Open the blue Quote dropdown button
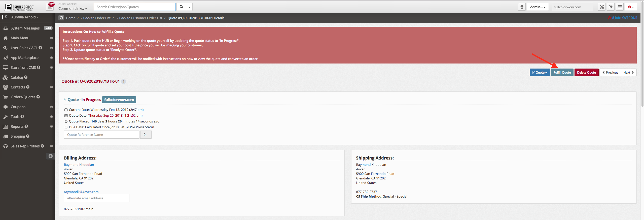 coord(540,73)
